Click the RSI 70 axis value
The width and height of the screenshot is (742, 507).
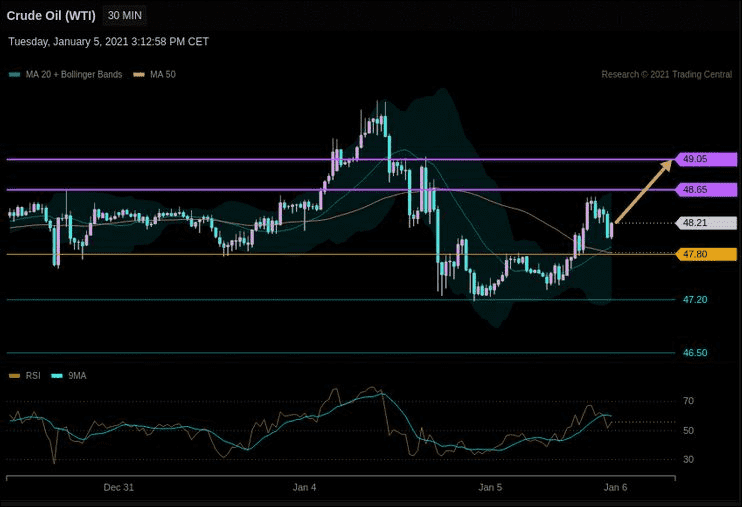[x=689, y=401]
